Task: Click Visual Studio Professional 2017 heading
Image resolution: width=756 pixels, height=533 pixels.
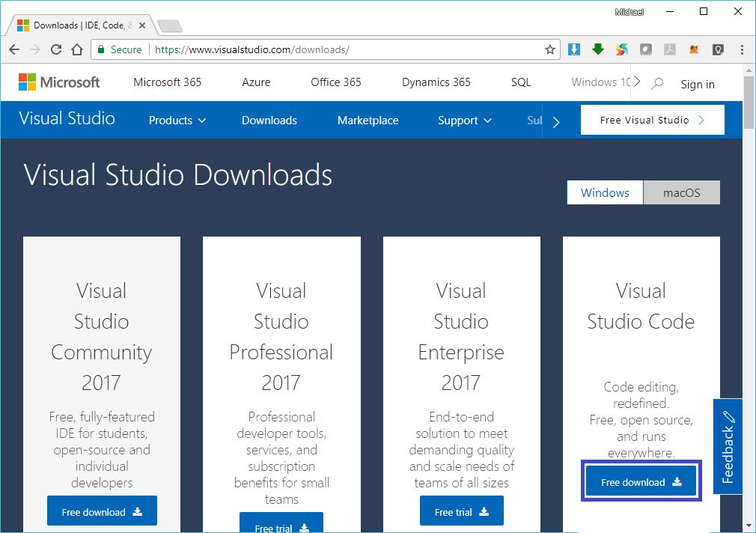Action: tap(281, 337)
